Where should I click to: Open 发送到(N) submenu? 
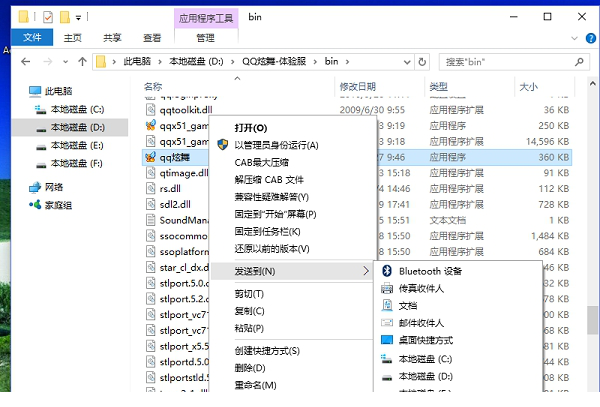click(x=292, y=271)
